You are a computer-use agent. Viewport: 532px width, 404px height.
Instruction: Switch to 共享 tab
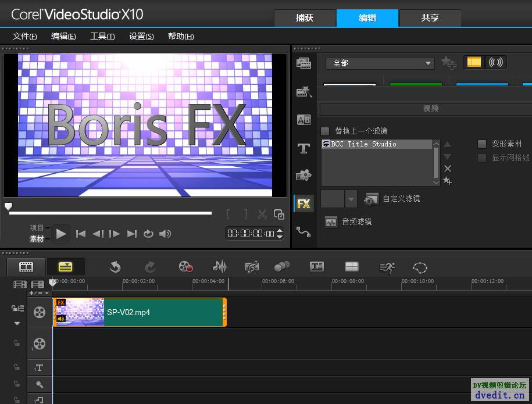point(430,17)
